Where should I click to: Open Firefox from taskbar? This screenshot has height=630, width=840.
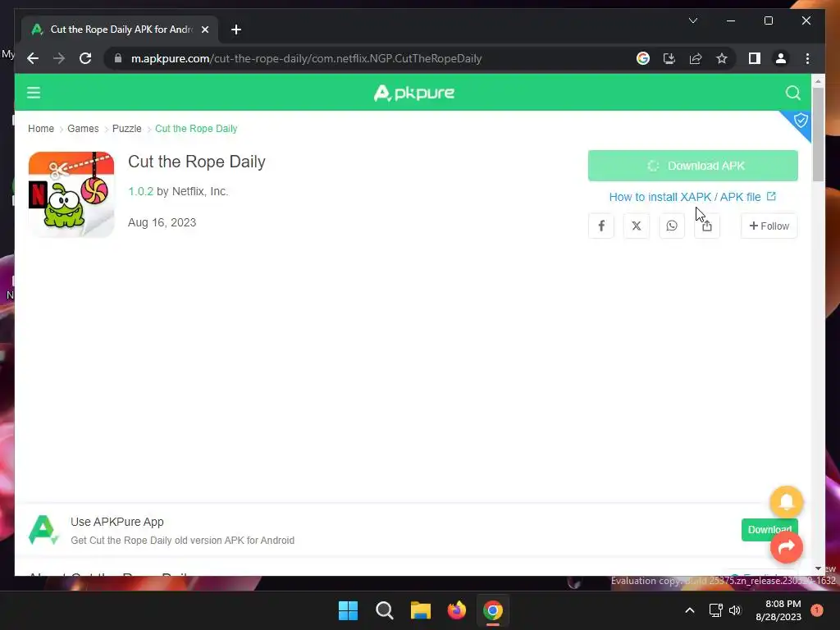(456, 610)
